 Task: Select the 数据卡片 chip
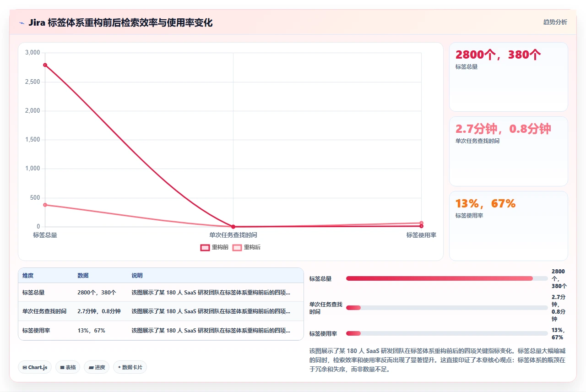point(130,367)
